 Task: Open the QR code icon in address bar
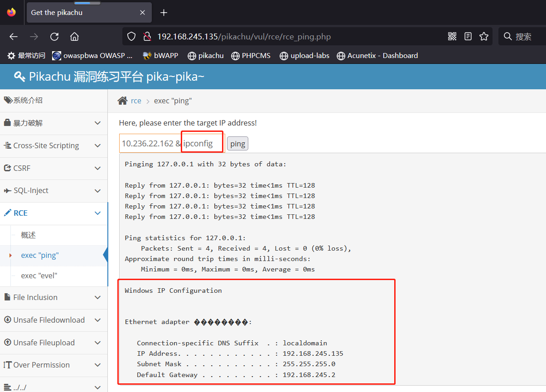click(x=452, y=37)
